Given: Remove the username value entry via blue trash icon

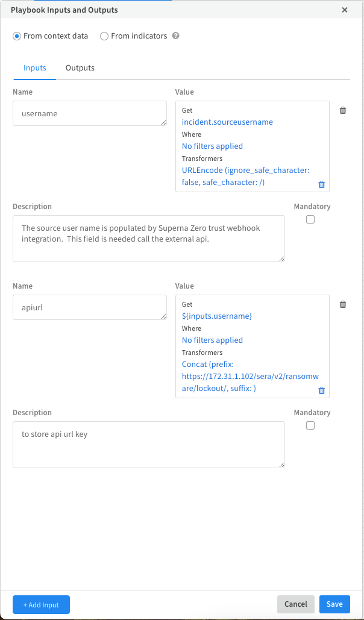Looking at the screenshot, I should [321, 184].
